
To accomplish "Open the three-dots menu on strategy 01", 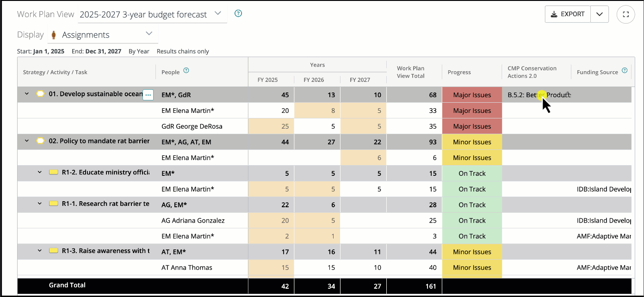I will 148,95.
